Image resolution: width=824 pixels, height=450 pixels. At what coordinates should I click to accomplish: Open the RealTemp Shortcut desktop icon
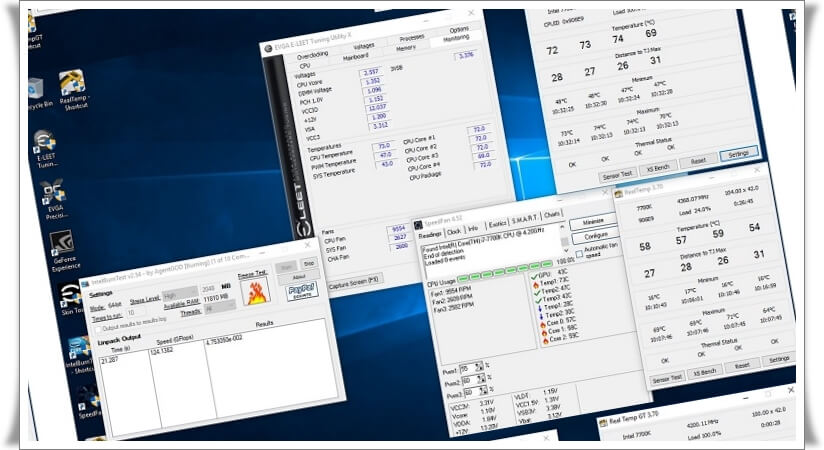pos(73,89)
